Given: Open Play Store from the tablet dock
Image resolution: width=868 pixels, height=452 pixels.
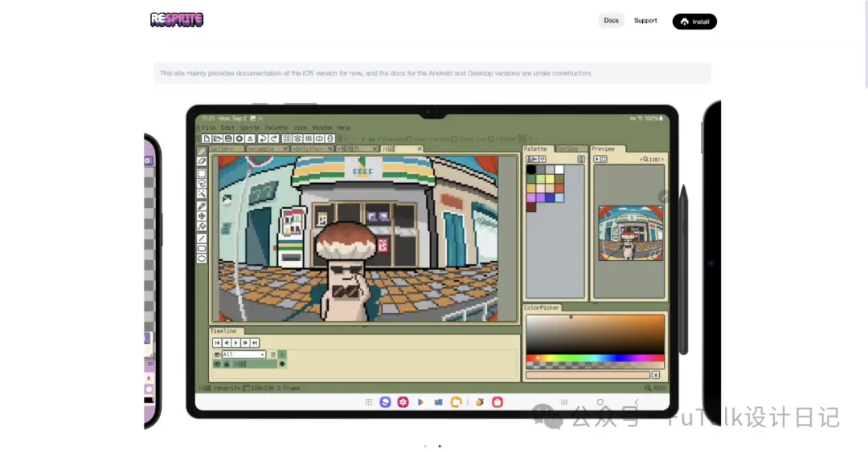Looking at the screenshot, I should coord(420,402).
